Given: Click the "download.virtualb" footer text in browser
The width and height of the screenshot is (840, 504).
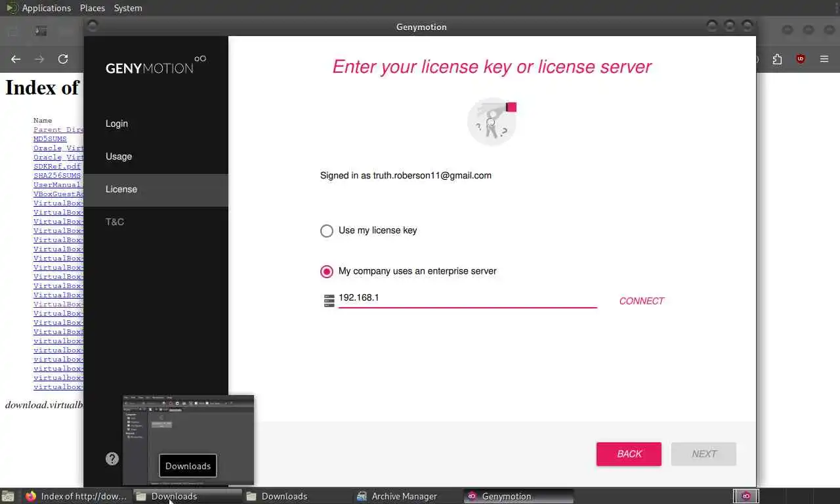Looking at the screenshot, I should pyautogui.click(x=45, y=405).
